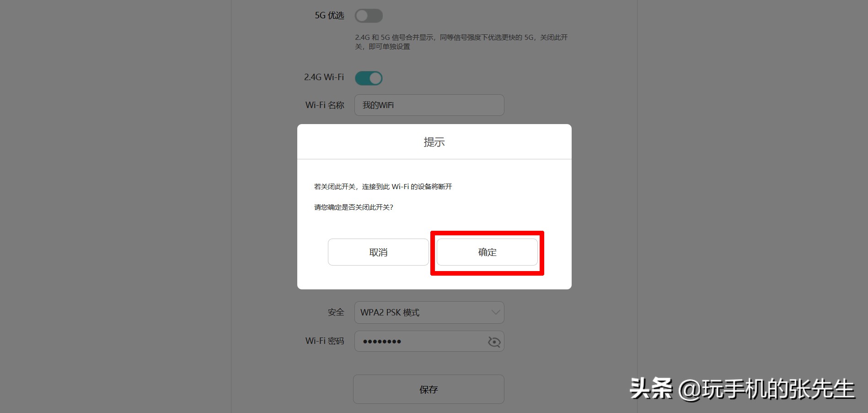The height and width of the screenshot is (413, 868).
Task: Dismiss the dialog with 取消
Action: point(378,252)
